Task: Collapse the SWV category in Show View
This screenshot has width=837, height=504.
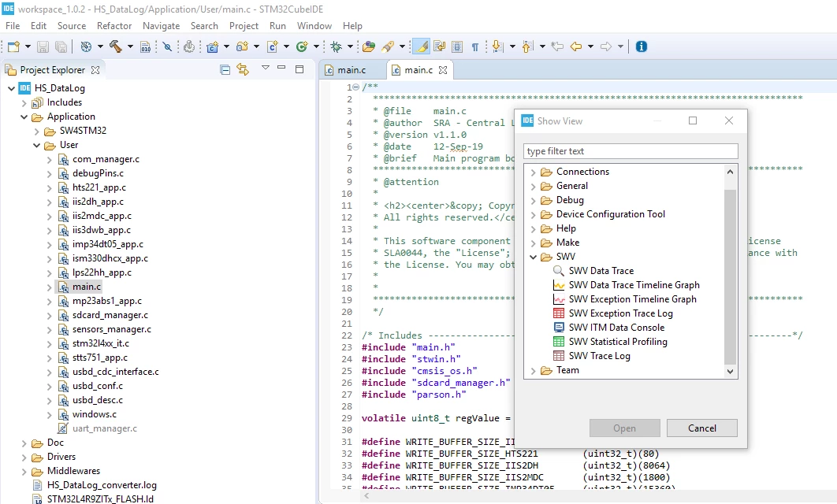Action: [533, 257]
